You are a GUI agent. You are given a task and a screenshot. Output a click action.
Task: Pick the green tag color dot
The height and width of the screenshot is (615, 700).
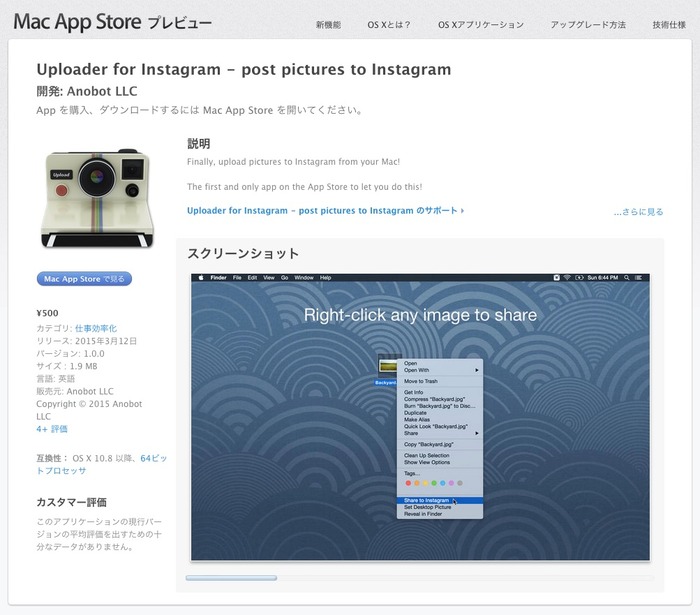coord(434,483)
